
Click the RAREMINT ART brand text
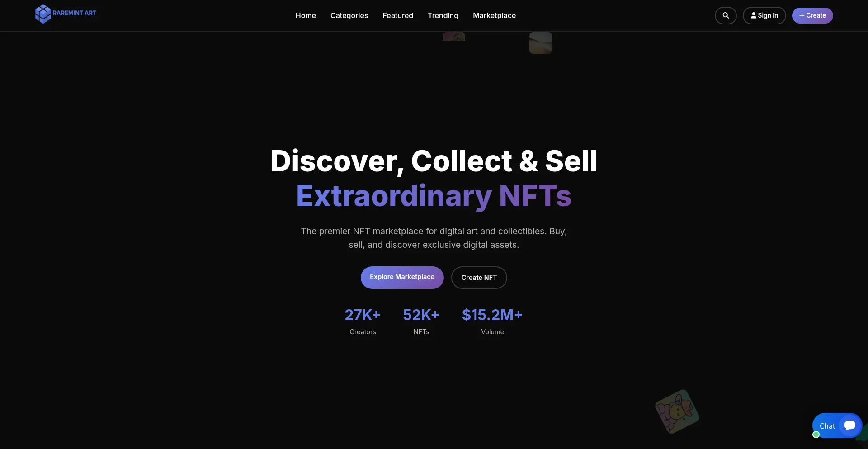click(74, 13)
